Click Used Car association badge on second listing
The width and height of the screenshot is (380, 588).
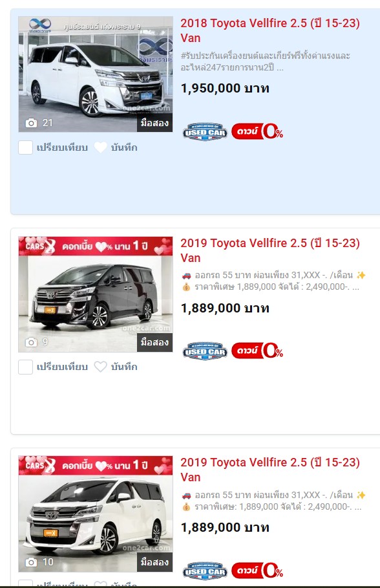point(205,351)
